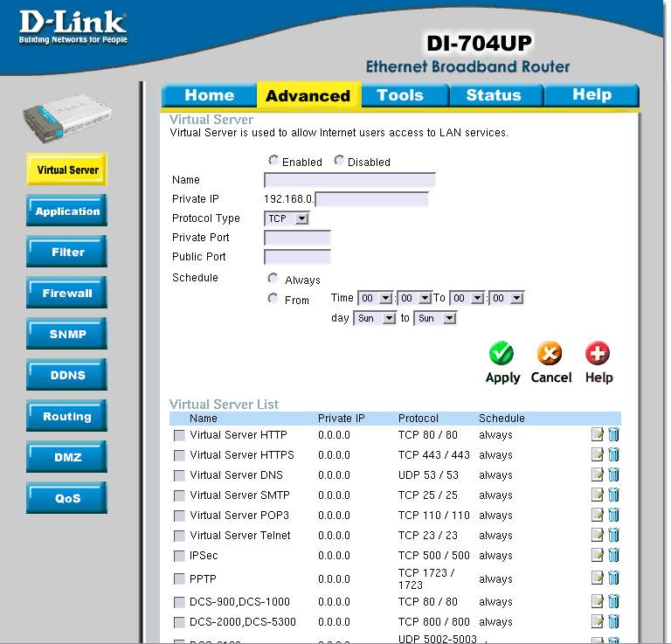671x644 pixels.
Task: Edit the Virtual Server HTTPS entry
Action: [597, 454]
